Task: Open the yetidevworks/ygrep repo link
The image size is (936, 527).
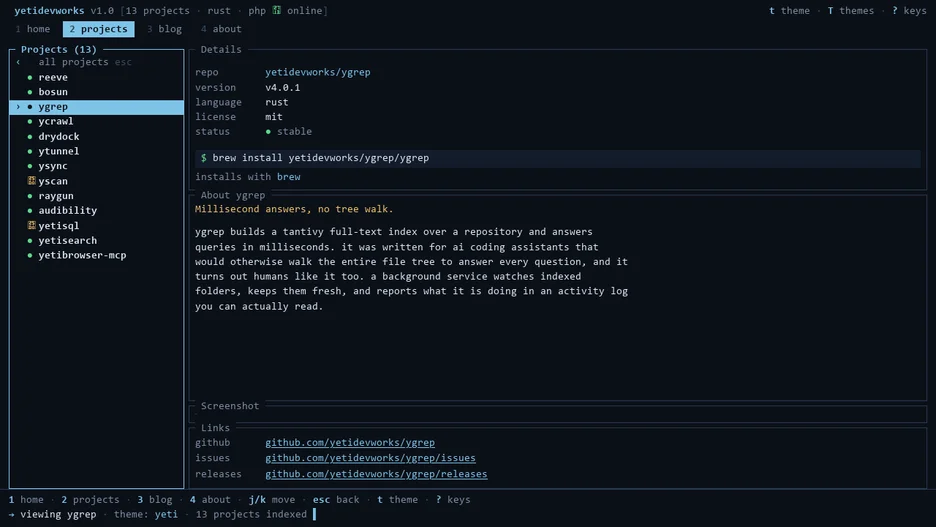Action: 318,72
